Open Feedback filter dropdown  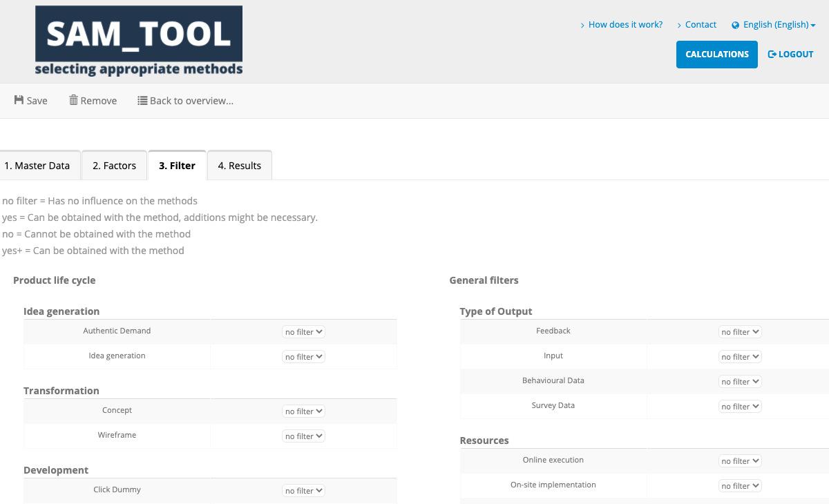(740, 332)
